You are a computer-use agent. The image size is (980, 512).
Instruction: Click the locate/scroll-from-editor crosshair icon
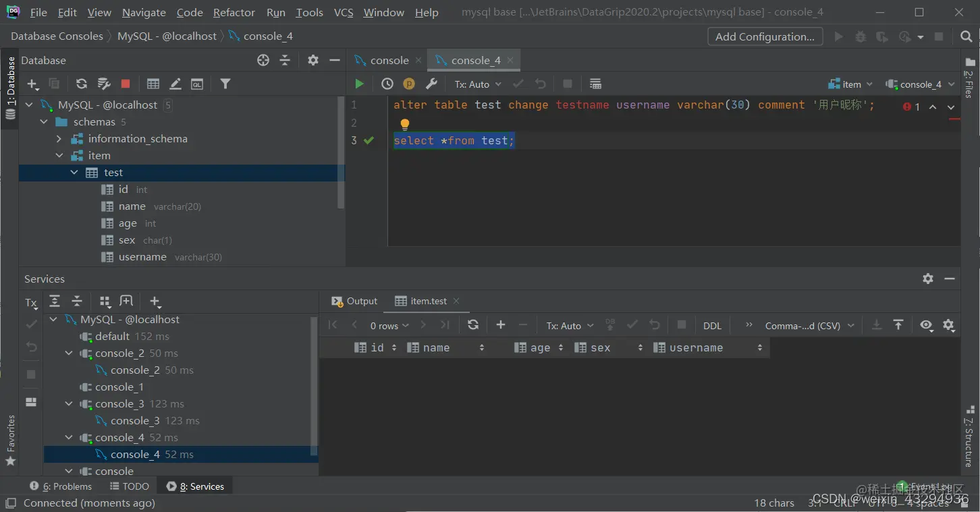coord(263,60)
